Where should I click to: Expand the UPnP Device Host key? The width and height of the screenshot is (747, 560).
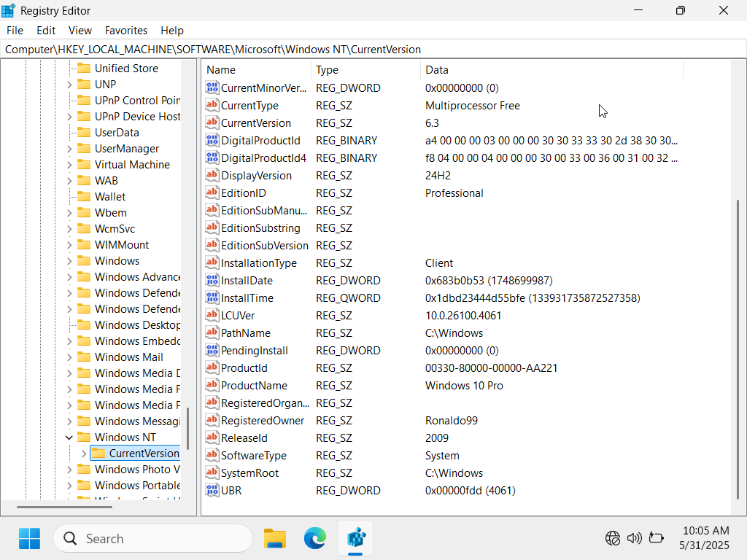(x=69, y=117)
